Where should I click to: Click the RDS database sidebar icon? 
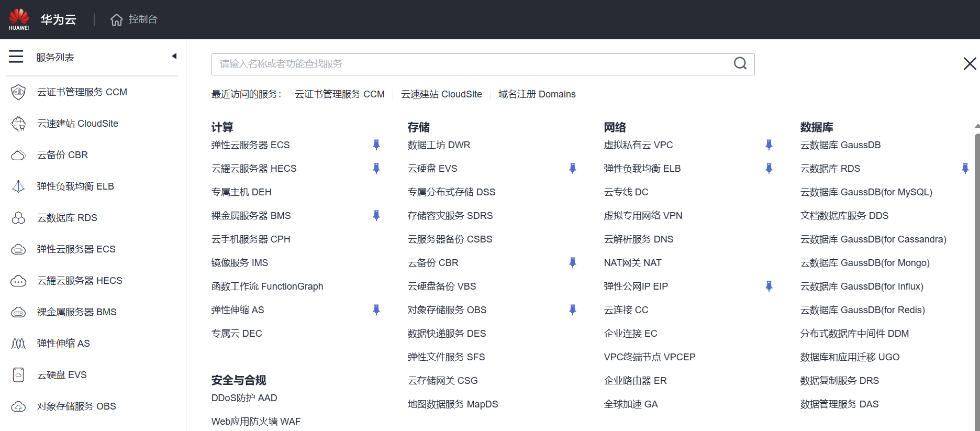pos(18,218)
